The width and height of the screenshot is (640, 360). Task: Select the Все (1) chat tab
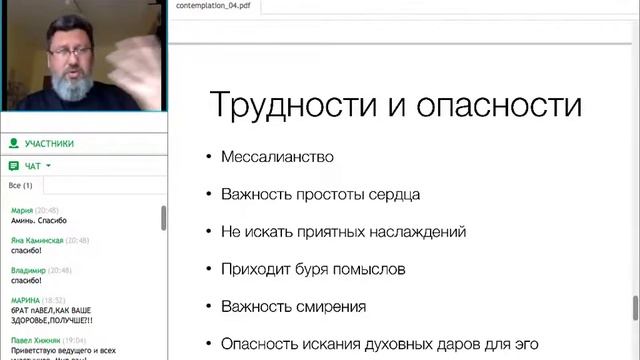[20, 185]
